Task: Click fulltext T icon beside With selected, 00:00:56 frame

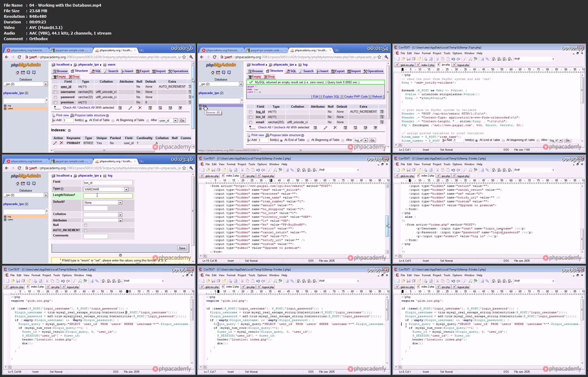Action: [180, 108]
